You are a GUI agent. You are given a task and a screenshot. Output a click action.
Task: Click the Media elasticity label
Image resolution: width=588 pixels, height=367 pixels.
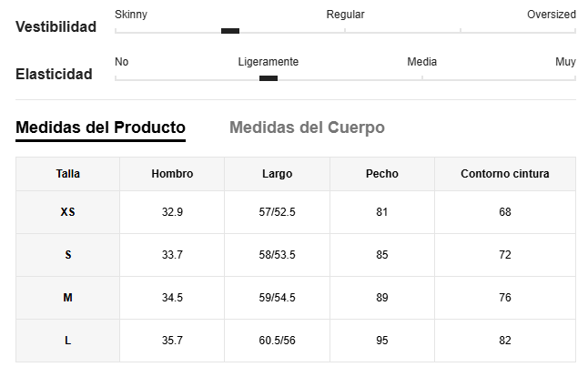421,62
